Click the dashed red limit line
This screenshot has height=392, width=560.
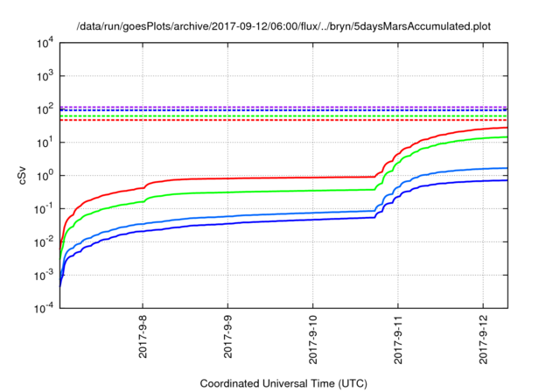(x=283, y=121)
